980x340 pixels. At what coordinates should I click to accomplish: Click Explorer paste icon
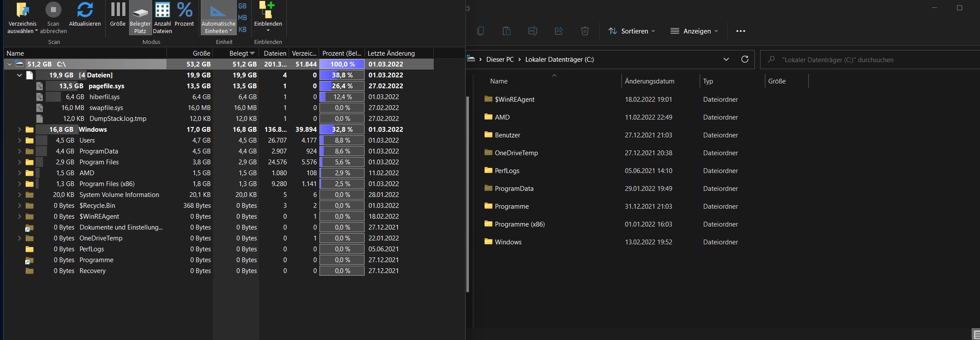pyautogui.click(x=507, y=31)
